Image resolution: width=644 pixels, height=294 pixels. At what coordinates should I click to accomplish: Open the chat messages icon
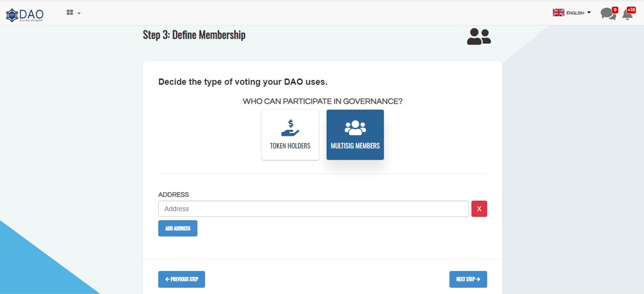coord(607,14)
